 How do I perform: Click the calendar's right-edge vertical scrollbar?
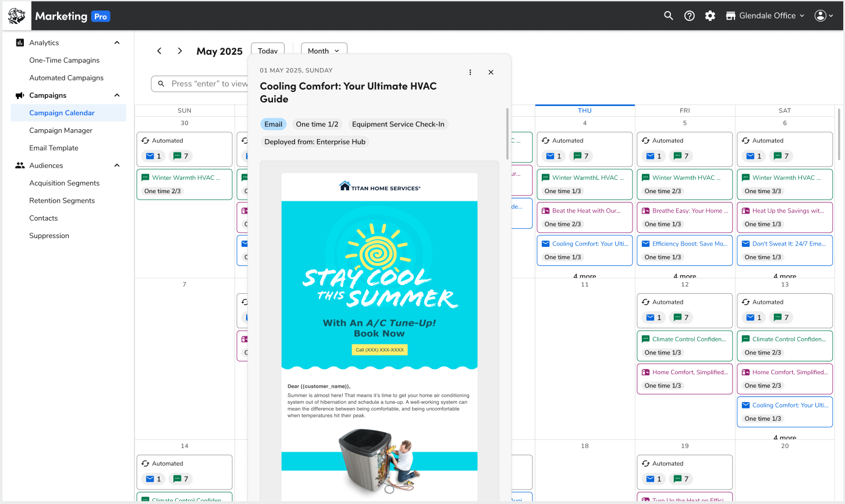coord(839,134)
